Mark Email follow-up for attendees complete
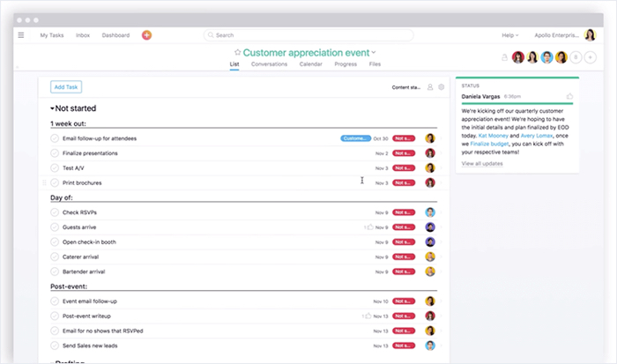This screenshot has height=364, width=617. (55, 138)
